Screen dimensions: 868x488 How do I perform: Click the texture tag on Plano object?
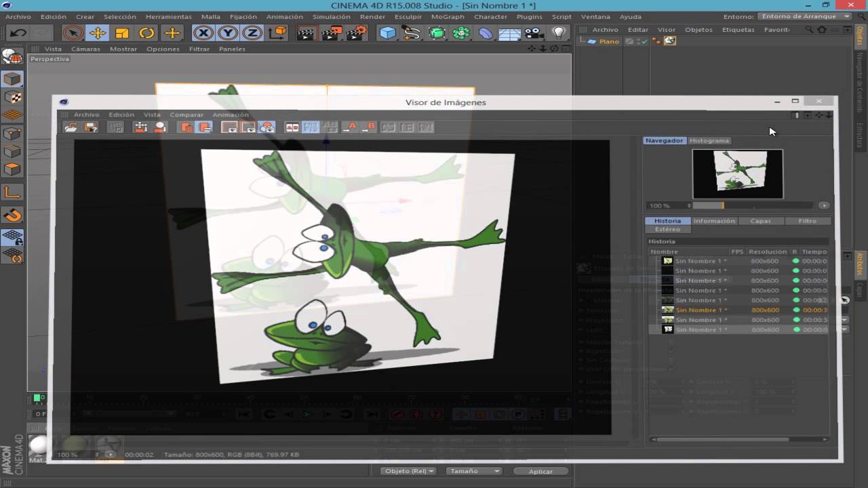coord(670,41)
